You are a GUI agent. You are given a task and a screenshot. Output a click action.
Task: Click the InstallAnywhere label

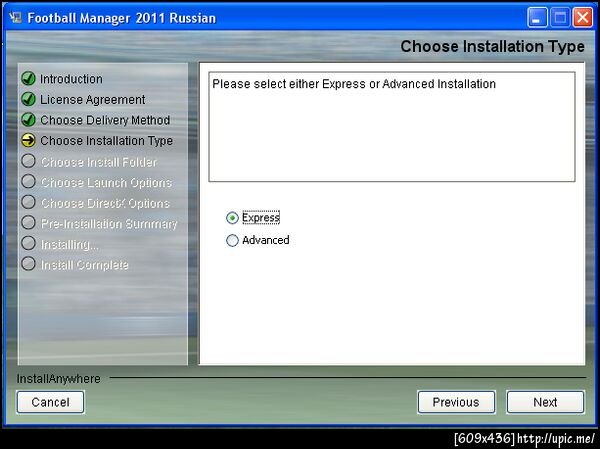59,379
